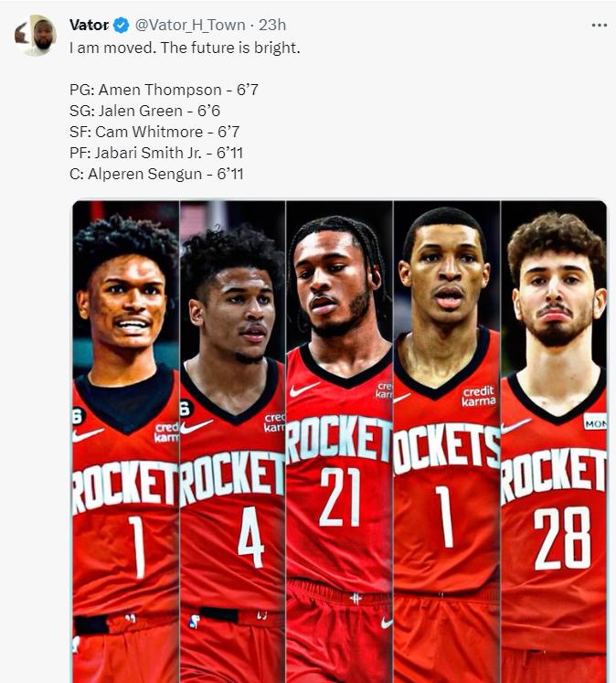Viewport: 616px width, 683px height.
Task: Click the NBA logo on number 4's shorts
Action: pyautogui.click(x=195, y=621)
